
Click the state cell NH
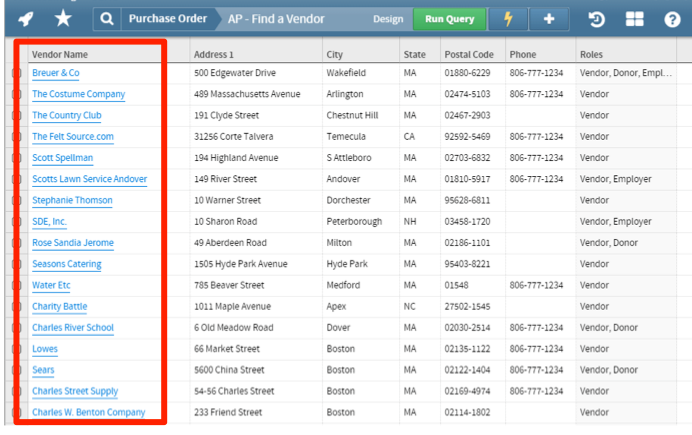410,221
